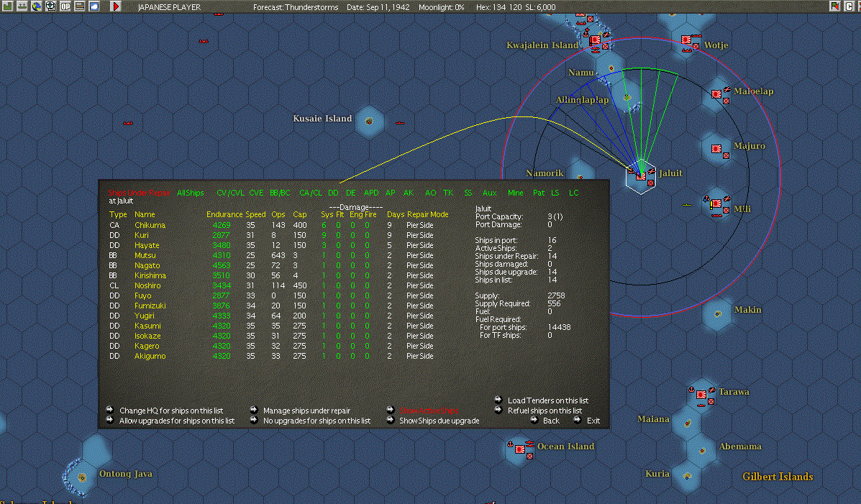Click the ships-on-sea toolbar icon
Image resolution: width=861 pixels, height=504 pixels.
pos(22,6)
